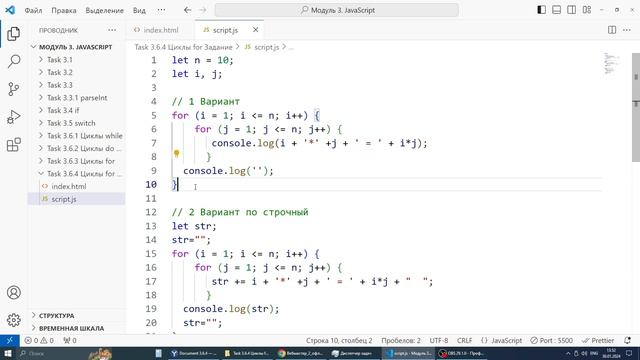Close the script.js editor tab
Screen dimensions: 640x360
(x=256, y=30)
